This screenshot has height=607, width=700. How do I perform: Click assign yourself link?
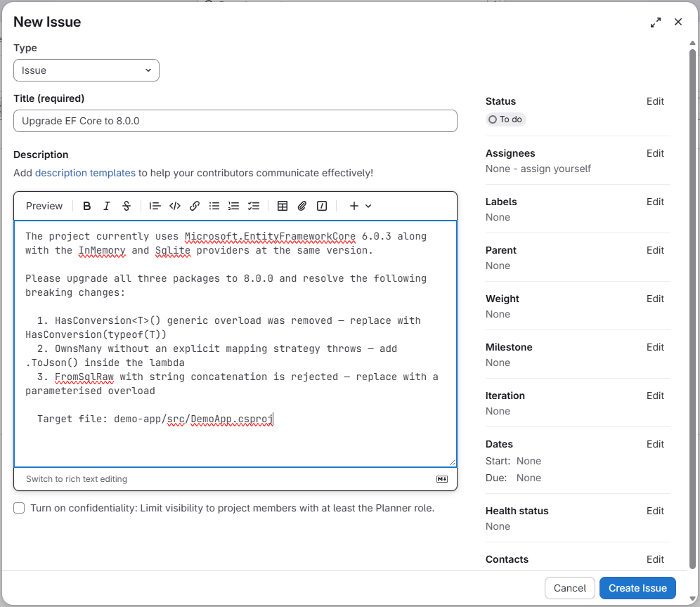[x=555, y=169]
